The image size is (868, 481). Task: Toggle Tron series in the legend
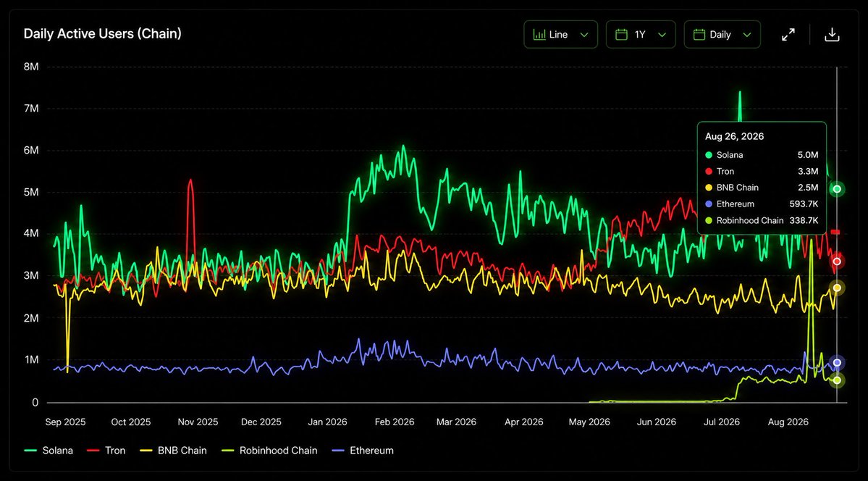point(106,451)
